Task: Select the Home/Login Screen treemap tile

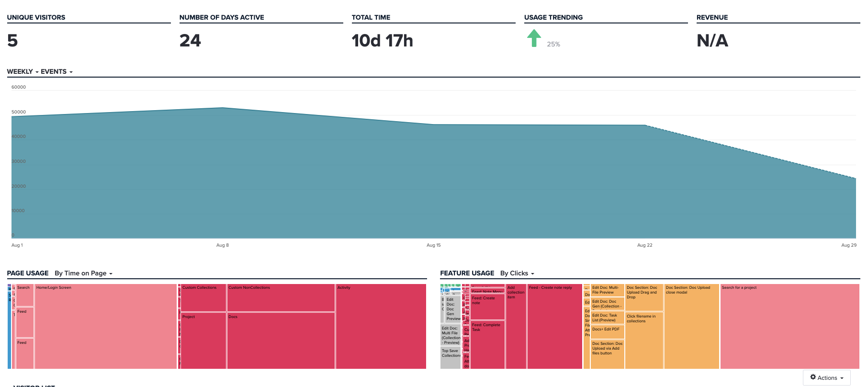Action: tap(105, 327)
